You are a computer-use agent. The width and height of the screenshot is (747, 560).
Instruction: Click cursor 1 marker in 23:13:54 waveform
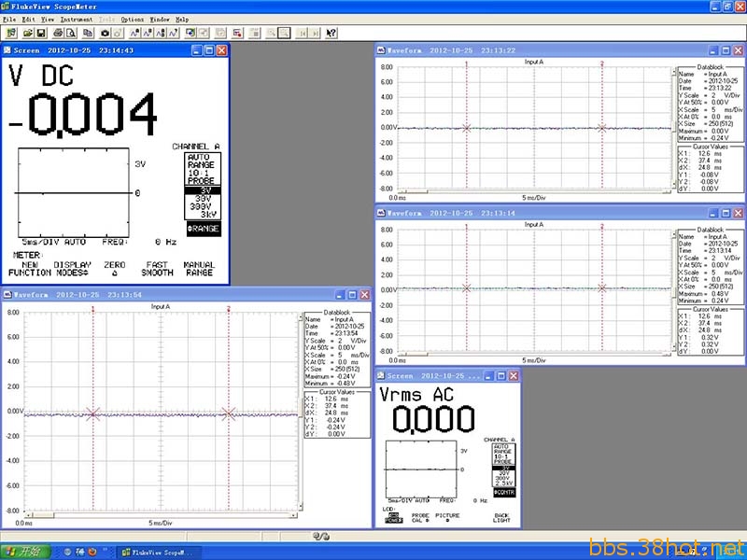pyautogui.click(x=92, y=413)
